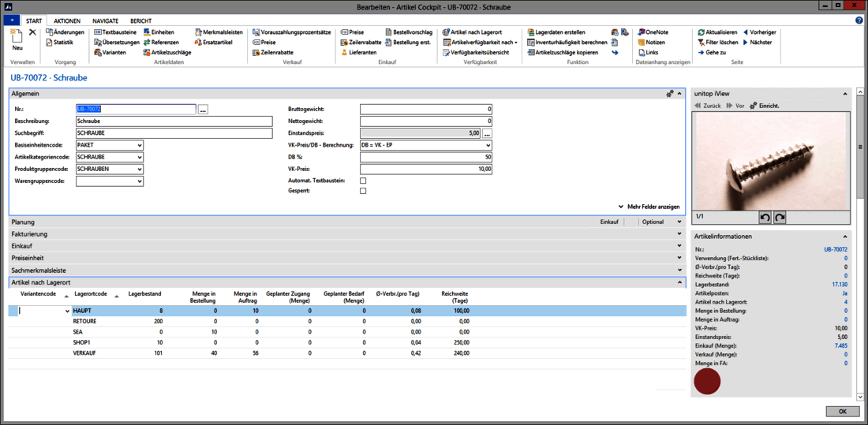
Task: Open the Basiseinheitencode dropdown
Action: tap(139, 145)
